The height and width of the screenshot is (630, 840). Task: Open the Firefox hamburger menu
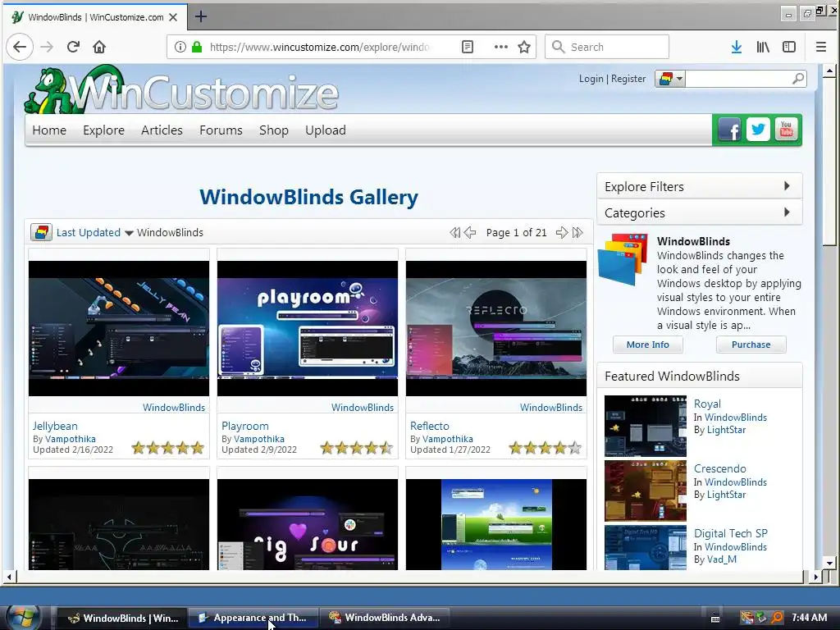[x=820, y=47]
